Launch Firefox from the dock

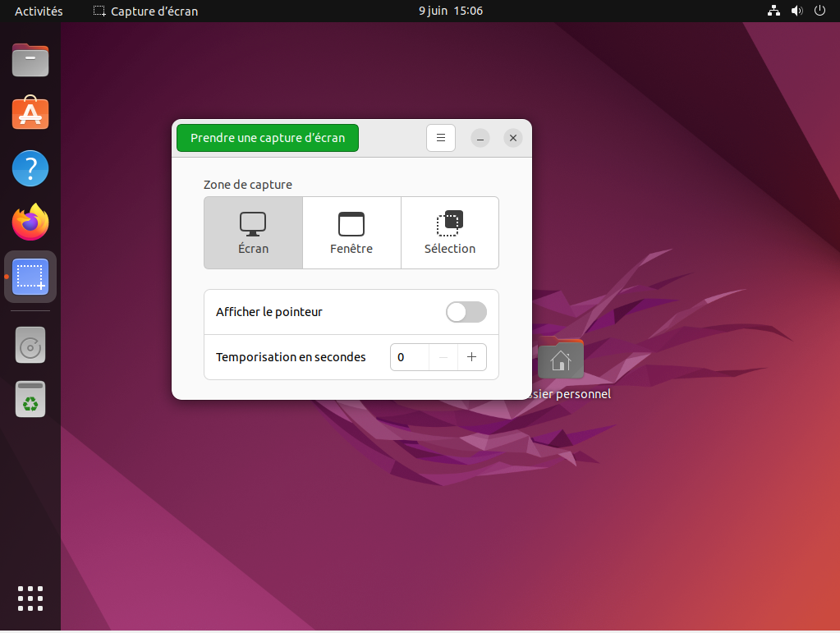click(x=30, y=222)
